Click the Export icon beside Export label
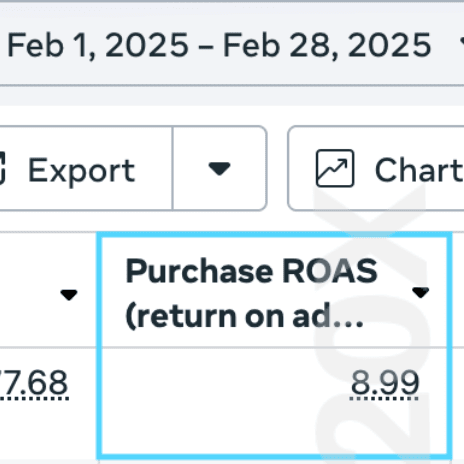 pyautogui.click(x=3, y=168)
